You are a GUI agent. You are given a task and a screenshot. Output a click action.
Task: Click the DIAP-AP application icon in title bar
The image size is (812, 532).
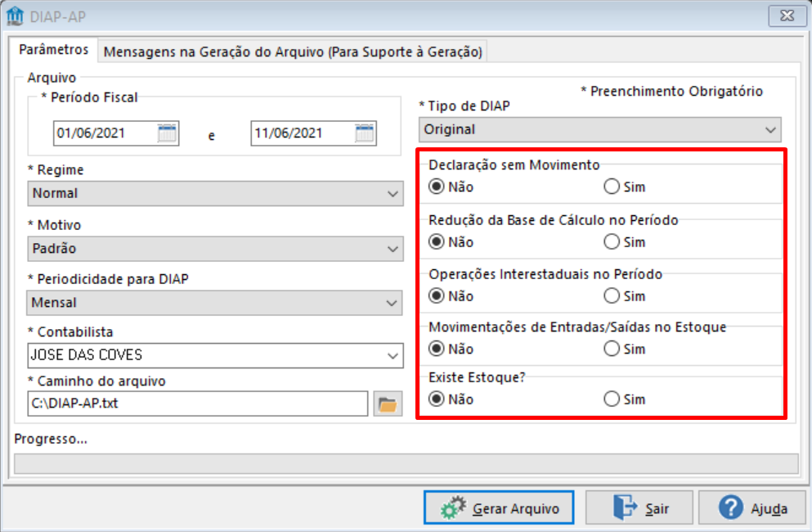[x=15, y=16]
